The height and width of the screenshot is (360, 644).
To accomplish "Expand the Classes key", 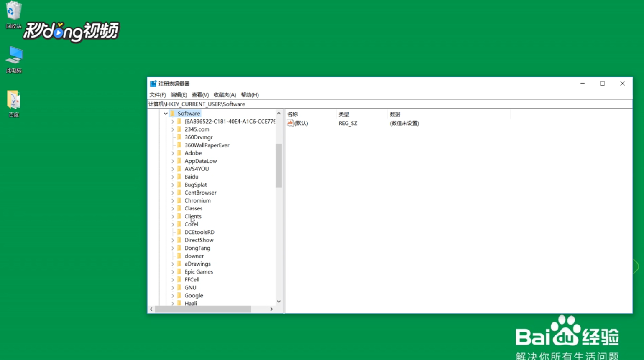I will pyautogui.click(x=173, y=209).
